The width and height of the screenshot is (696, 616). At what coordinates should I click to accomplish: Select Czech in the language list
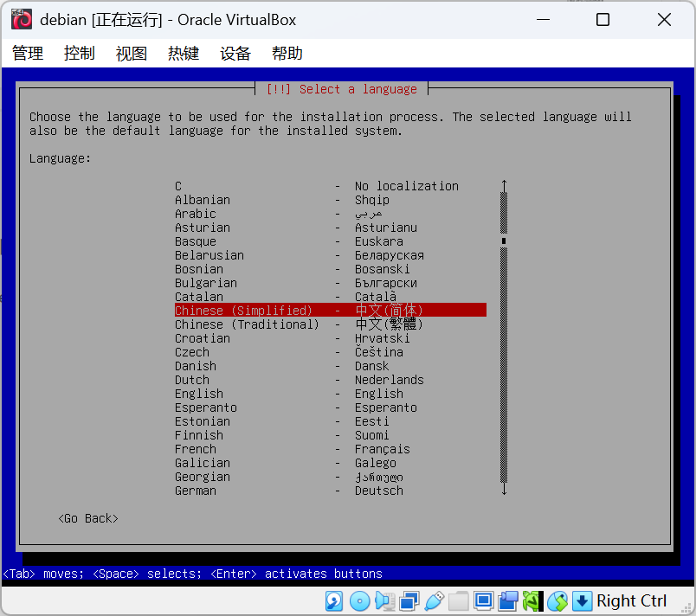pos(331,352)
